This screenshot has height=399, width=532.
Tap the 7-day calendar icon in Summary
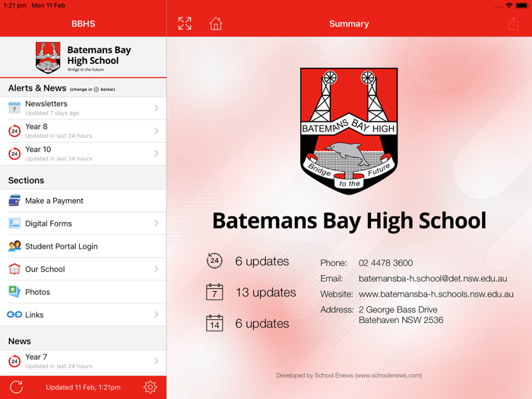214,292
